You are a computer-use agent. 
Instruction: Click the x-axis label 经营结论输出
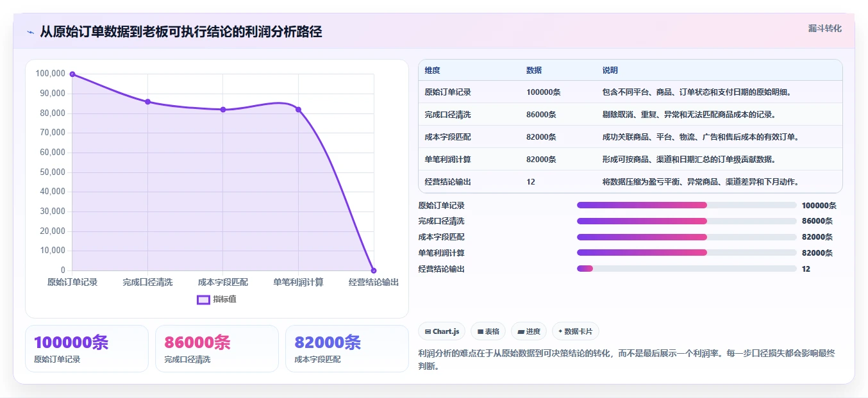(374, 282)
